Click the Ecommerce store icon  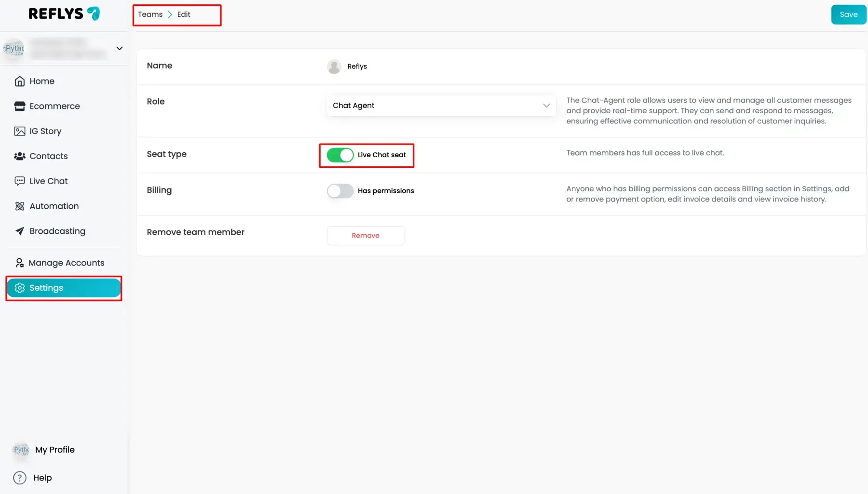[19, 107]
